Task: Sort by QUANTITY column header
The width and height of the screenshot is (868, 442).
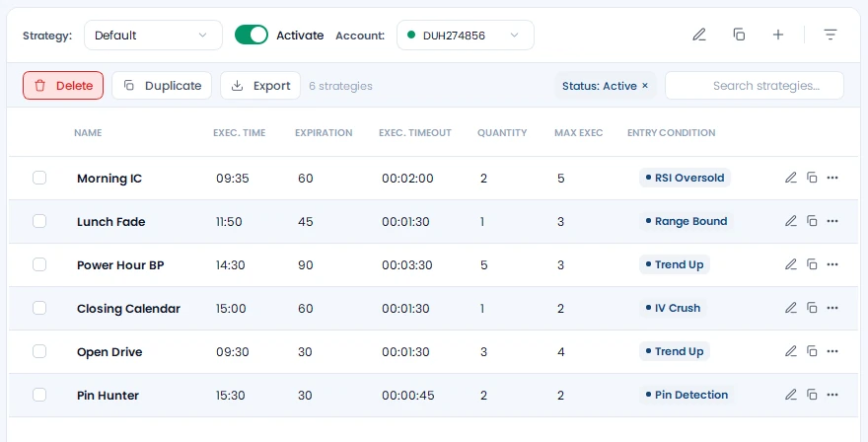Action: 502,133
